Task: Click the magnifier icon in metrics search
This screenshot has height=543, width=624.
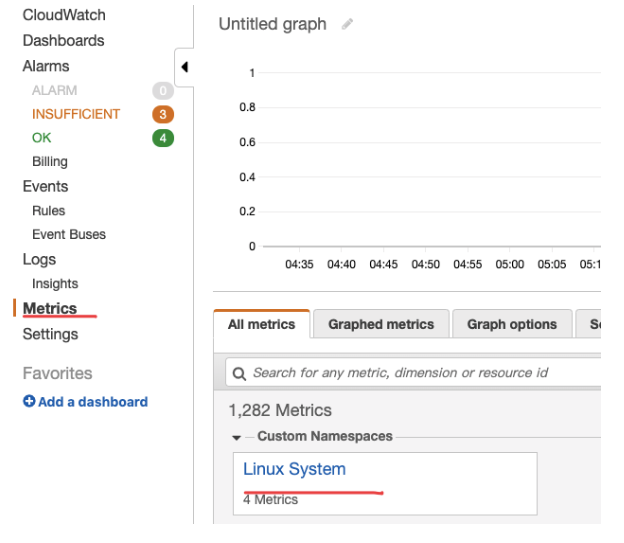Action: pyautogui.click(x=239, y=373)
